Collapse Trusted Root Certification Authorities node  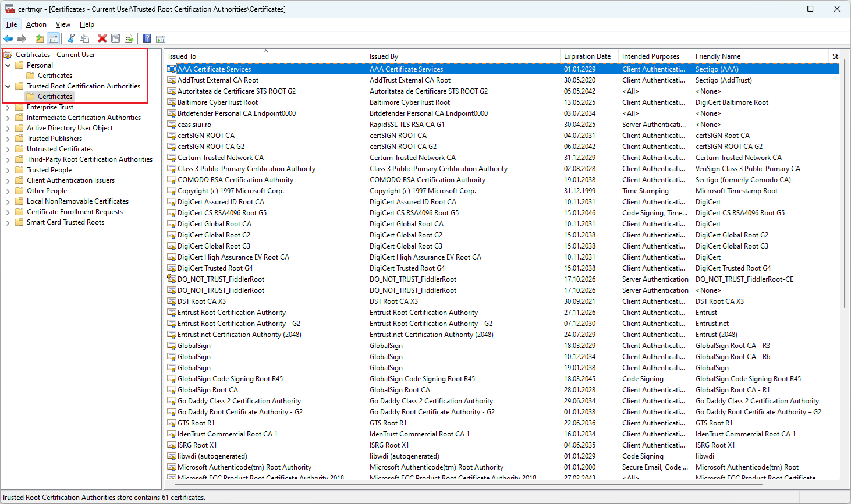point(8,86)
